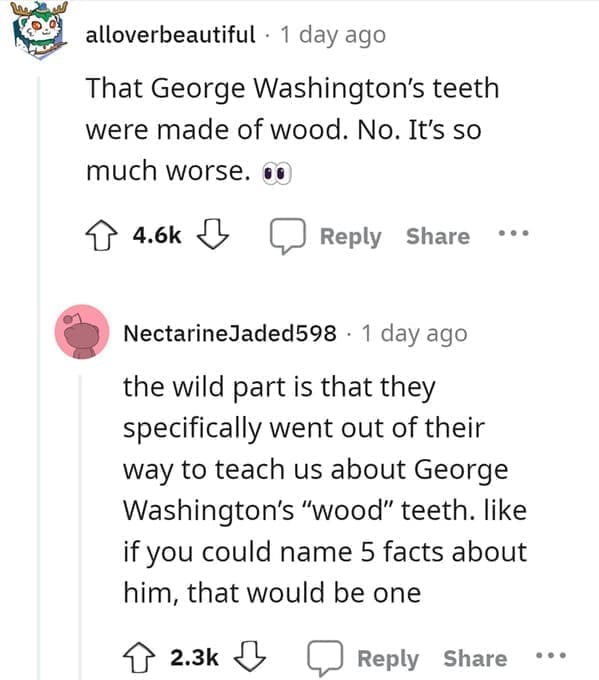Click the 2.3k vote count

[x=194, y=657]
